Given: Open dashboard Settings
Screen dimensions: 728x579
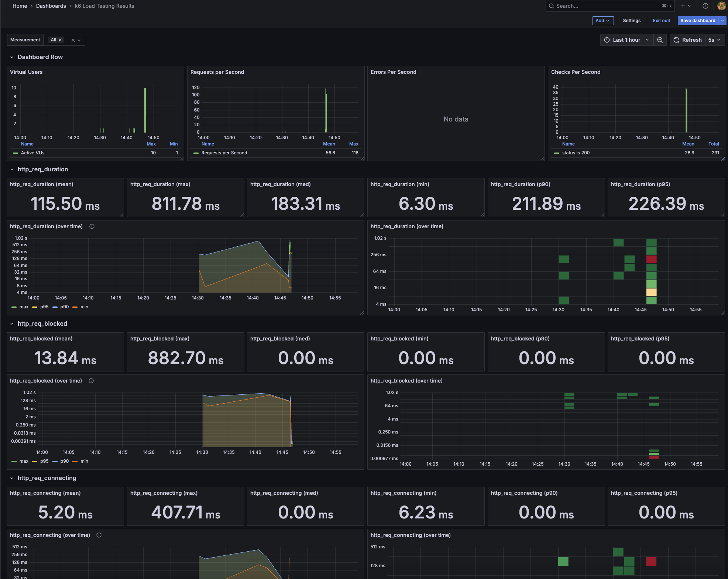Looking at the screenshot, I should pyautogui.click(x=631, y=21).
